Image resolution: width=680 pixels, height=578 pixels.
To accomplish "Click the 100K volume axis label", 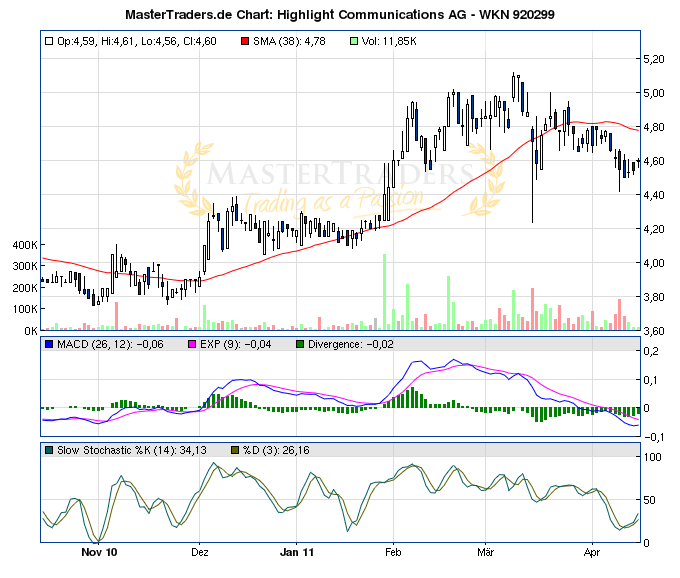I will pyautogui.click(x=25, y=309).
